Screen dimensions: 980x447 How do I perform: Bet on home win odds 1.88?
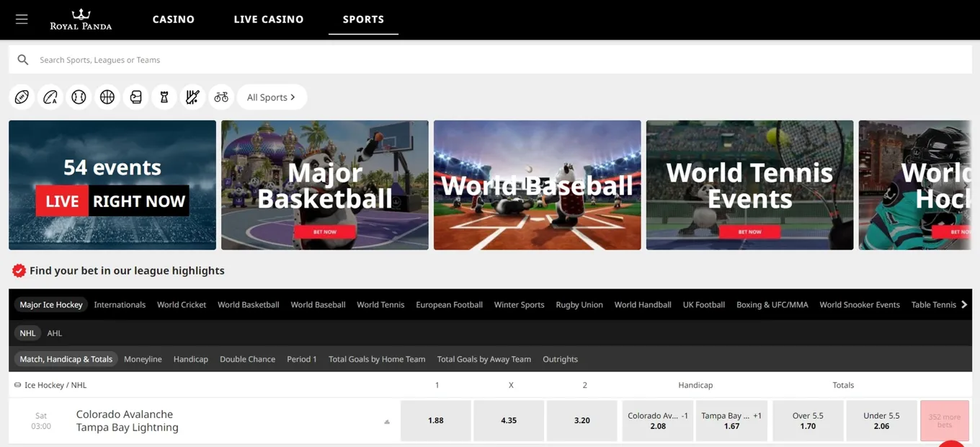(436, 420)
